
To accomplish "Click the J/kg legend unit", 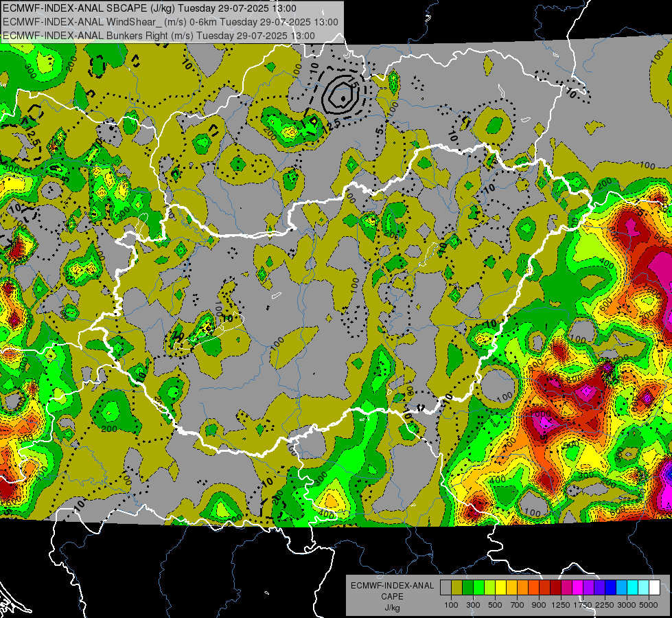I will coord(392,608).
